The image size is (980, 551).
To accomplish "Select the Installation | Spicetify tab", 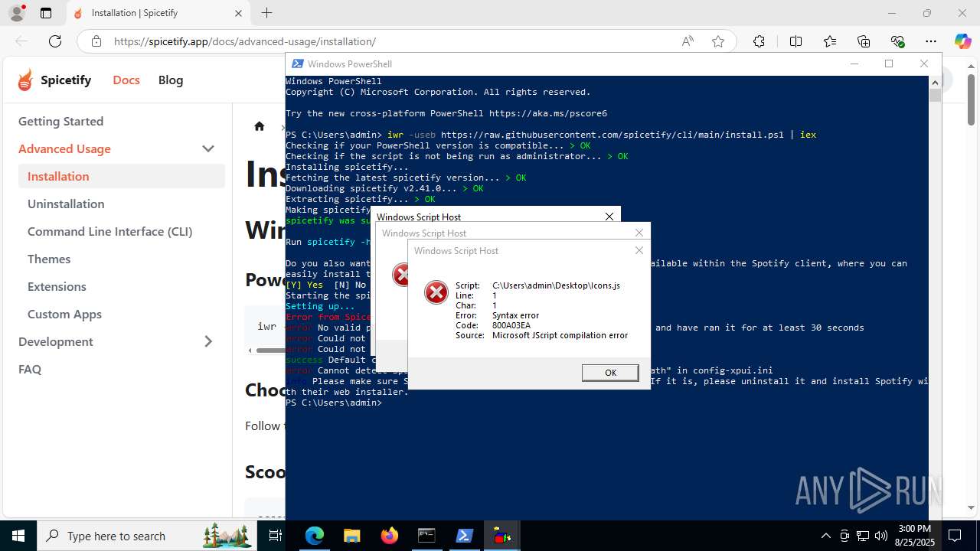I will click(157, 13).
